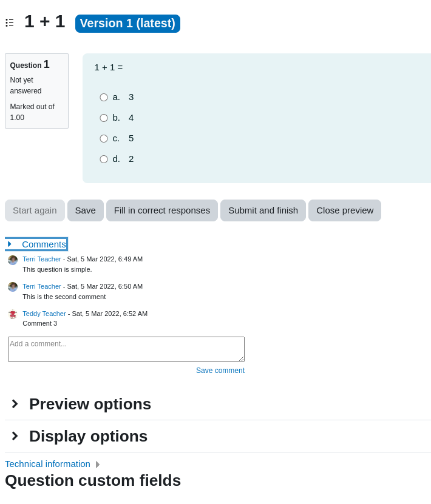Choose answer c. 5
Screen dimensions: 431x504
pos(104,138)
